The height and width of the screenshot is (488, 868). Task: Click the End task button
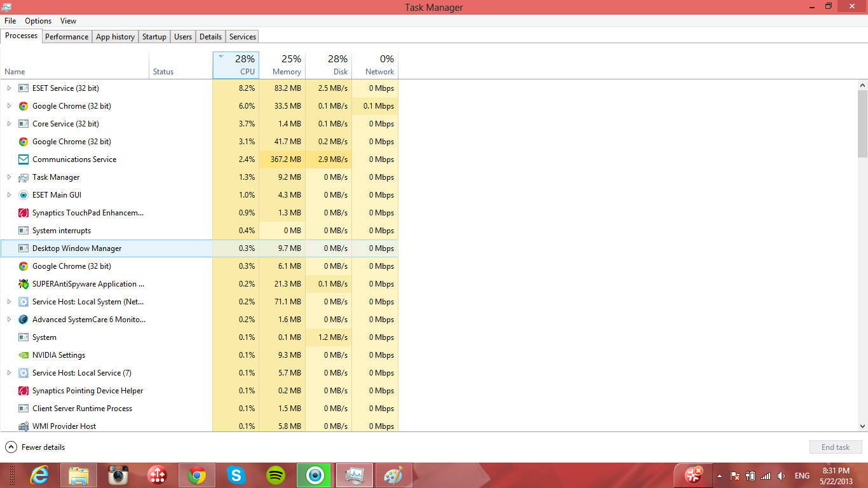pyautogui.click(x=836, y=447)
